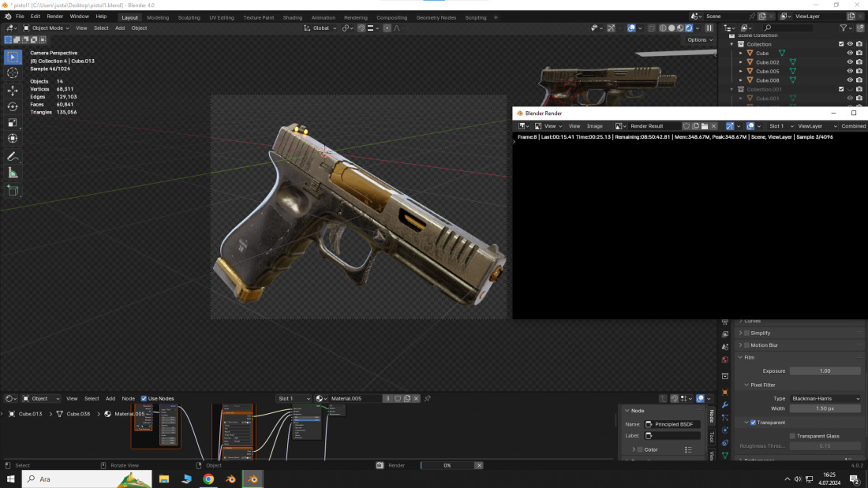Open the World properties tab icon
The height and width of the screenshot is (488, 868).
pyautogui.click(x=725, y=359)
